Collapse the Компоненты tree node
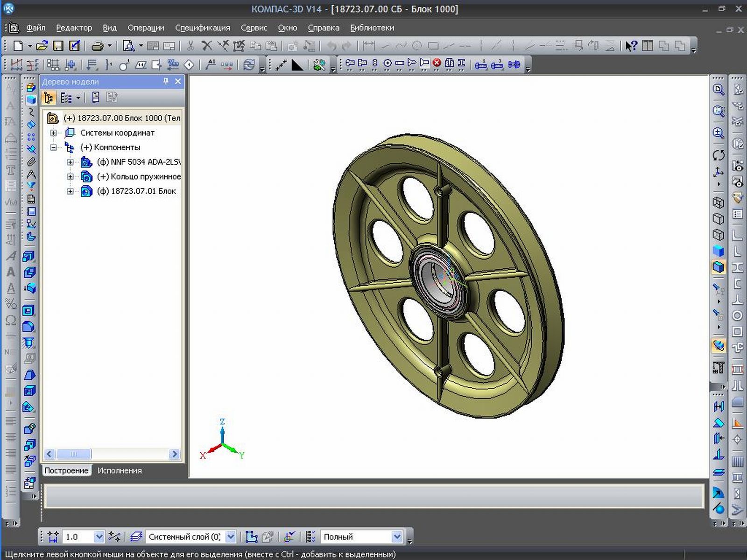 point(54,147)
